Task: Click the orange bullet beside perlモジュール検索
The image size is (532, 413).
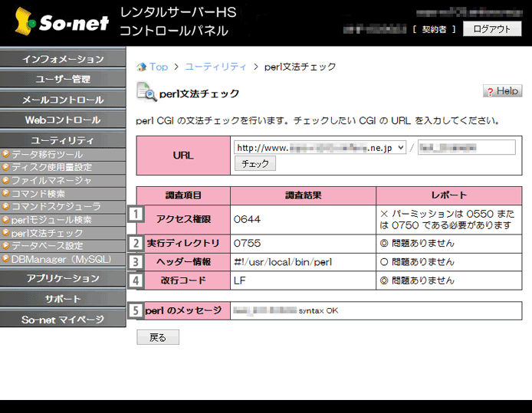Action: point(5,220)
